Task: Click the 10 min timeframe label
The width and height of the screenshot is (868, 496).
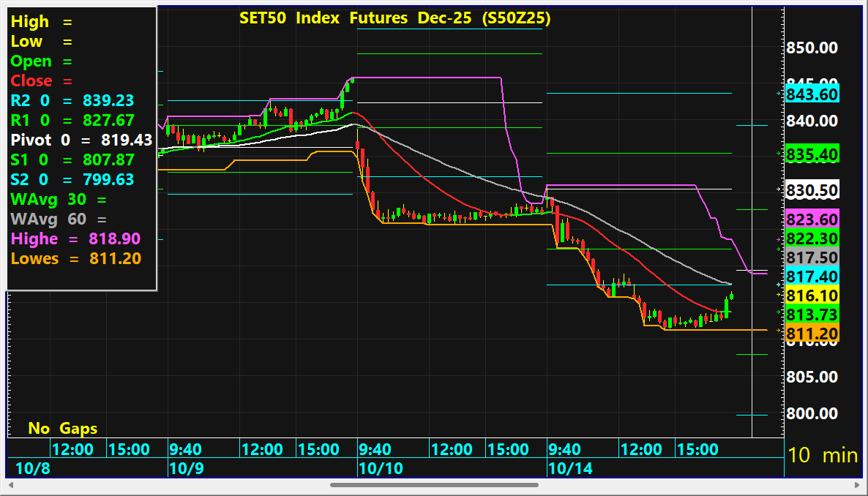Action: click(822, 455)
